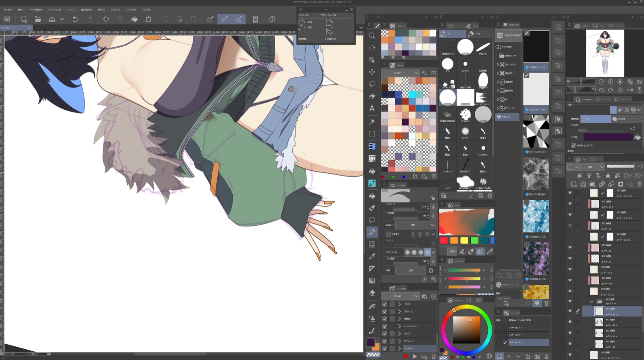Select the speech Balloon tool
Image resolution: width=644 pixels, height=360 pixels.
tap(372, 220)
